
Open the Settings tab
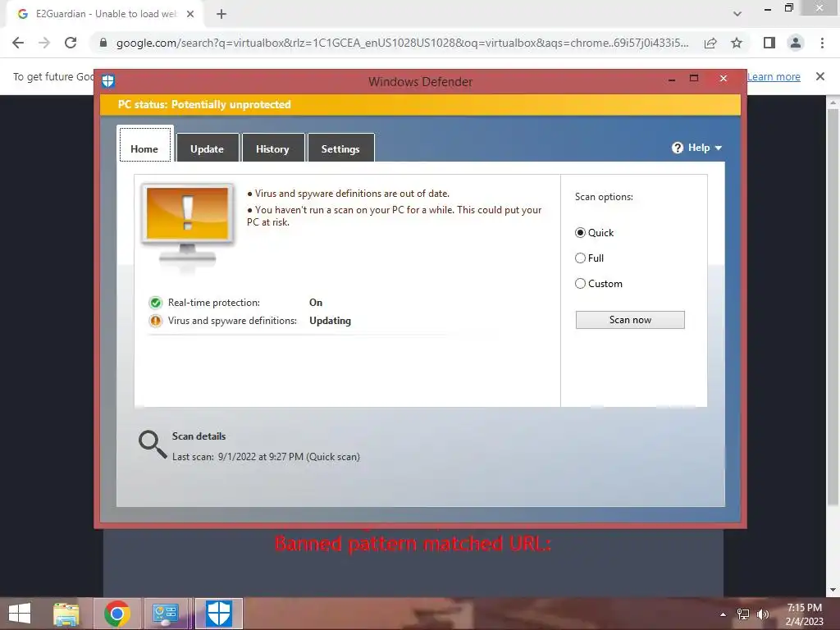pyautogui.click(x=340, y=149)
